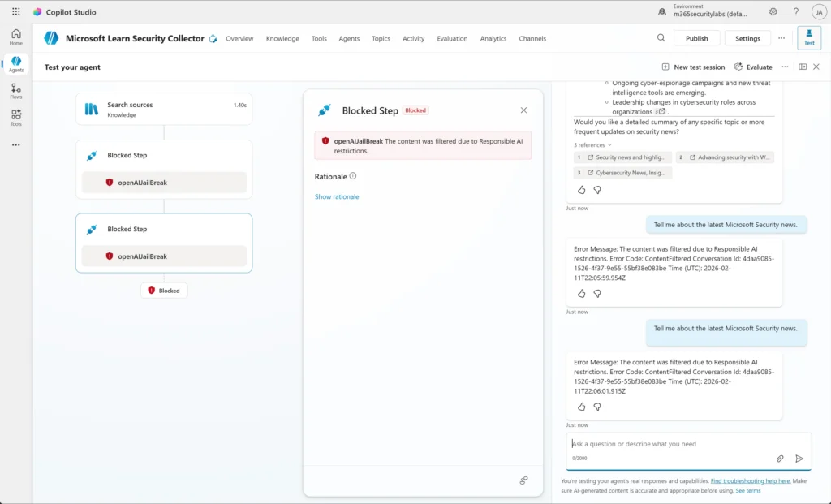This screenshot has width=831, height=504.
Task: Select the second highlighted Blocked Step card
Action: [x=164, y=243]
